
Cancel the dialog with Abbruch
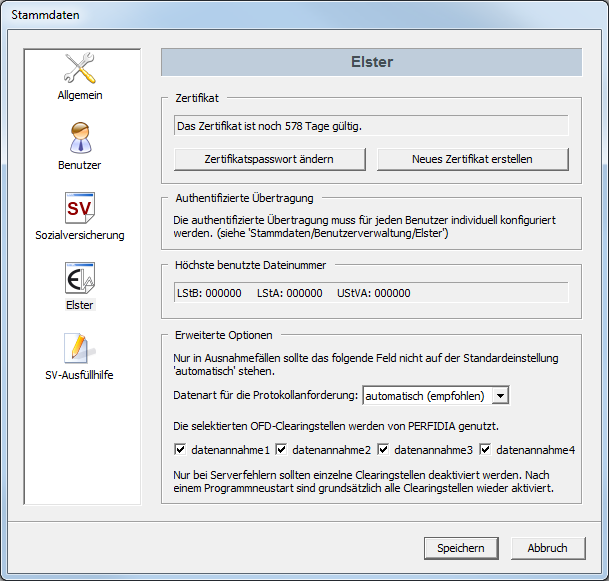[x=548, y=548]
